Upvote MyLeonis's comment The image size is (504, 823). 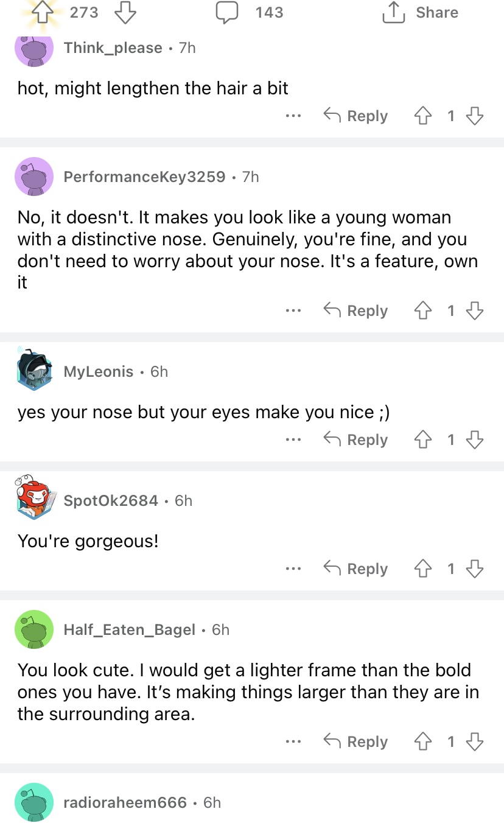click(x=424, y=440)
